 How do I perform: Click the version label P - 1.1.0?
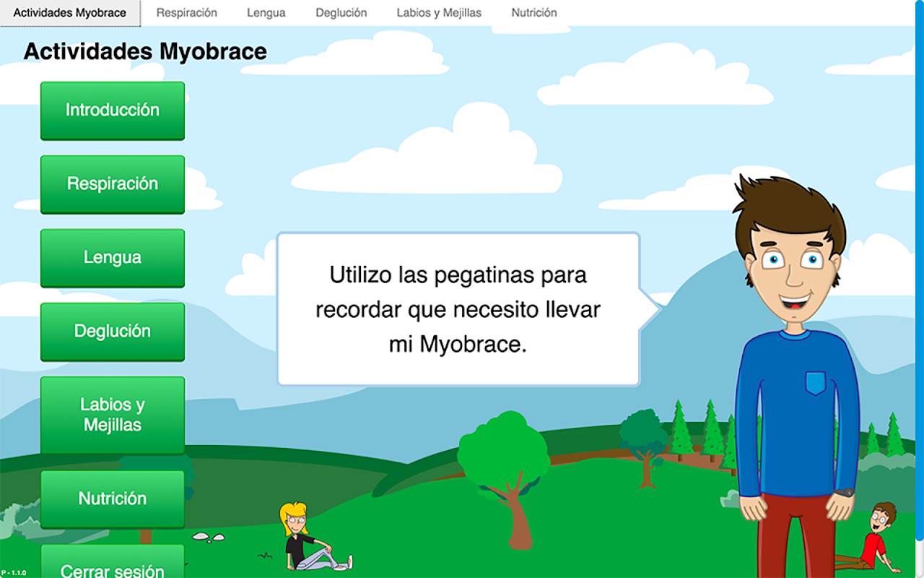coord(14,573)
